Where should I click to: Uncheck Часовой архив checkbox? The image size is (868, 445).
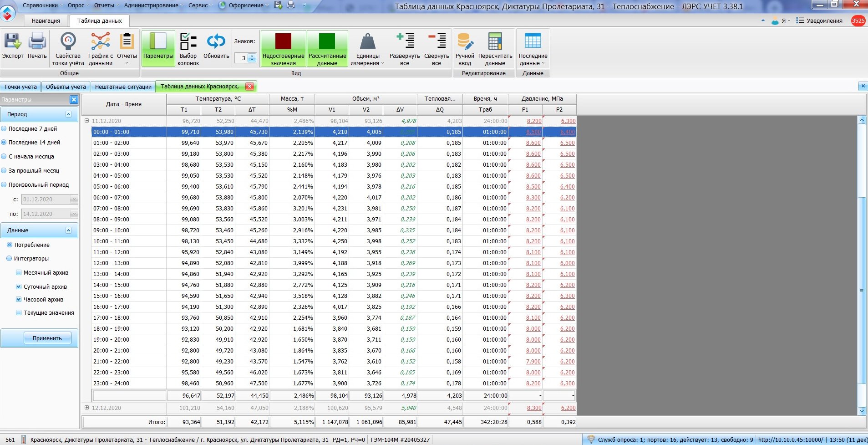tap(19, 300)
